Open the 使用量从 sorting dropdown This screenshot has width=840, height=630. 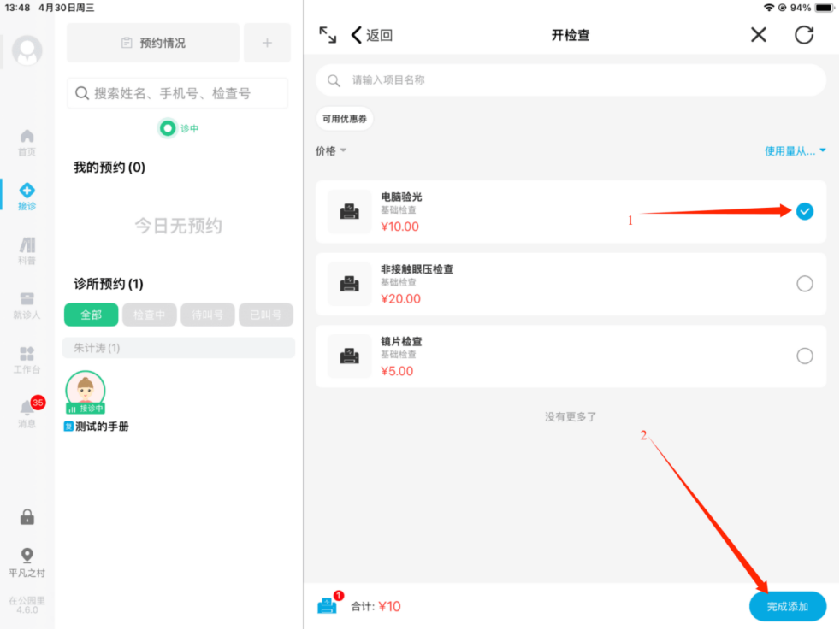click(x=795, y=151)
